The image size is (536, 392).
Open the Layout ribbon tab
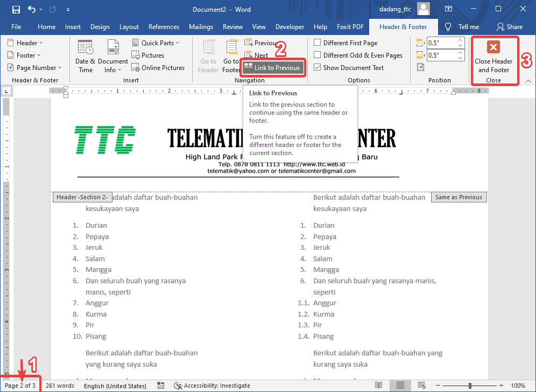129,27
